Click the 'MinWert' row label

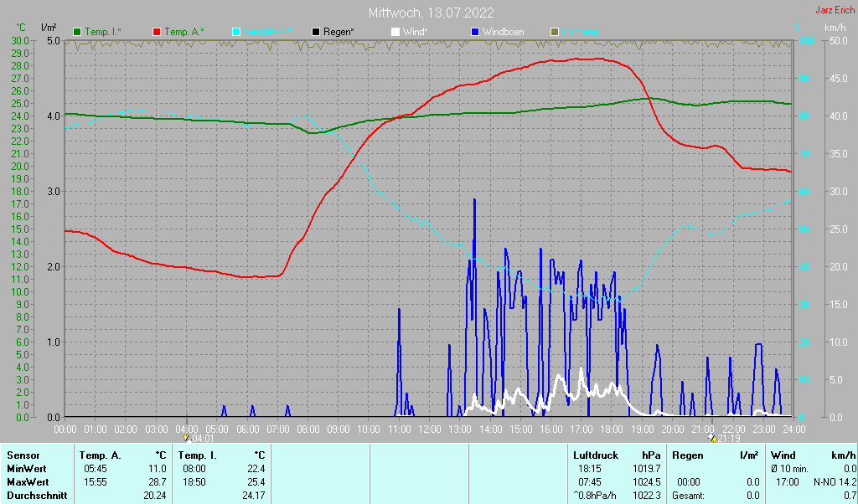(26, 469)
